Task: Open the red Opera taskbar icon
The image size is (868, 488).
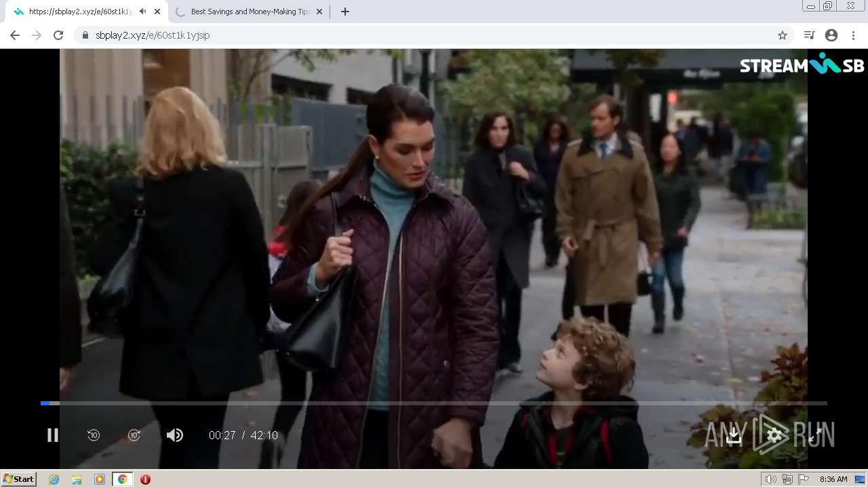Action: point(145,479)
